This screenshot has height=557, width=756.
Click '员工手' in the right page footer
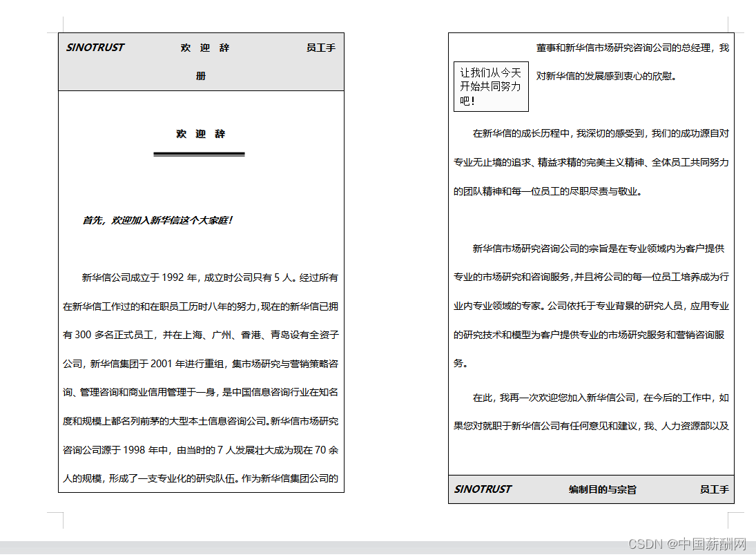tap(715, 489)
